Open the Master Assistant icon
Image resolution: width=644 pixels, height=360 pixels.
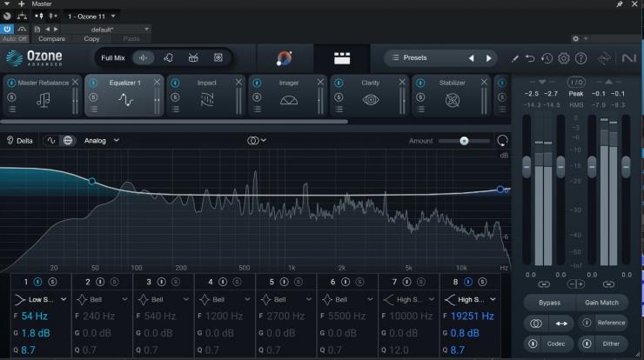pyautogui.click(x=285, y=58)
